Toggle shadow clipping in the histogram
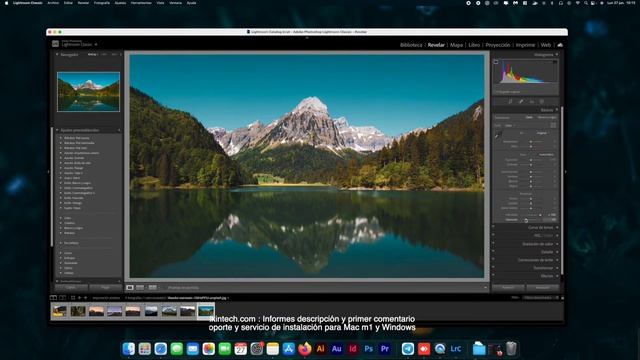The image size is (640, 360). 496,62
